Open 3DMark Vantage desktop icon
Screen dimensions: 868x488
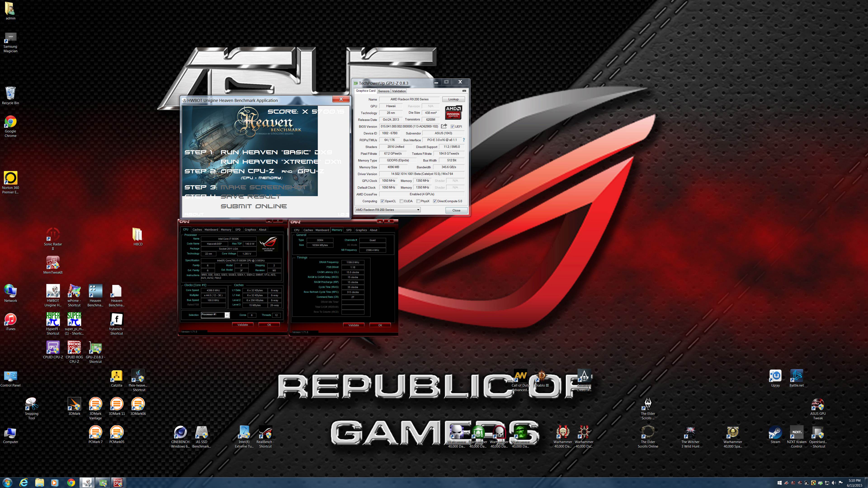(x=95, y=408)
